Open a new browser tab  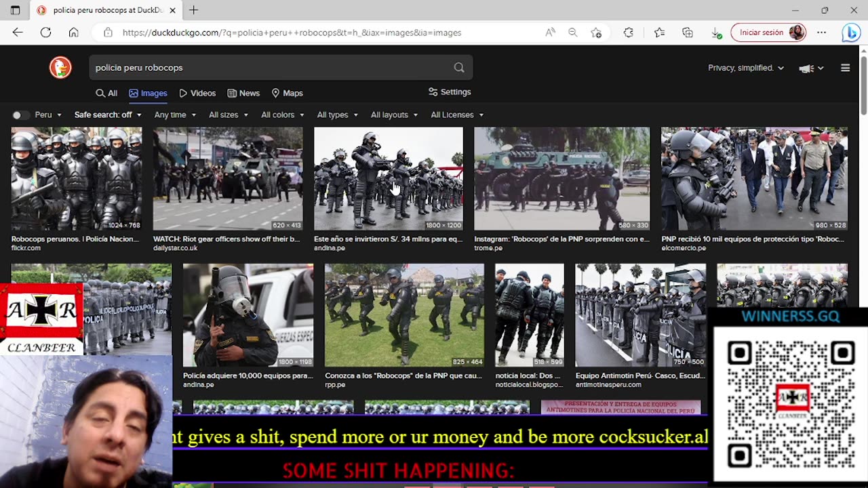click(x=193, y=10)
